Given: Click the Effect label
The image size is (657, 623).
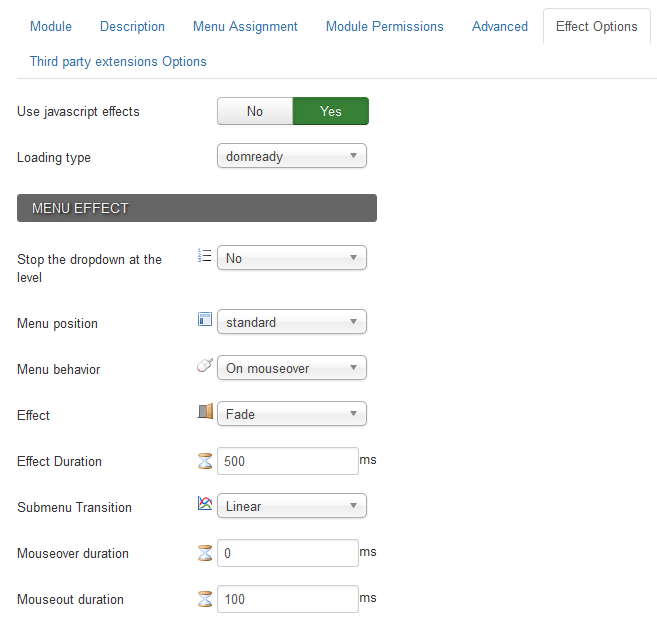Looking at the screenshot, I should click(33, 415).
